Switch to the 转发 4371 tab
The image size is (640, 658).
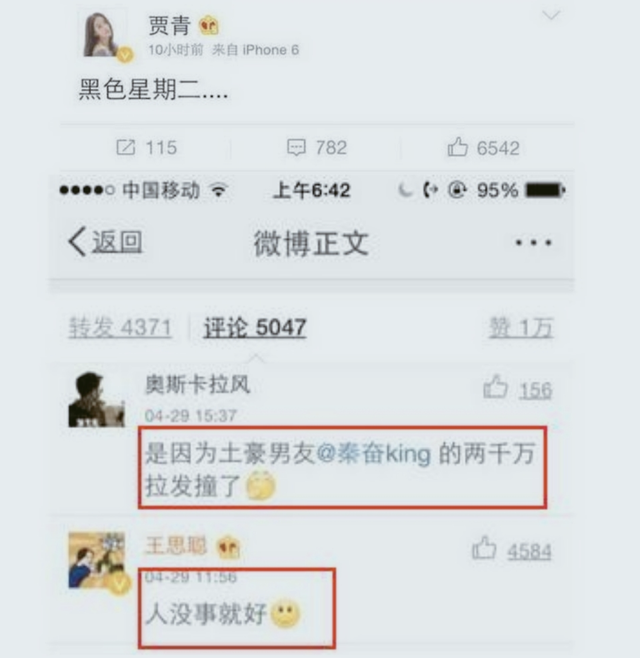tap(120, 327)
